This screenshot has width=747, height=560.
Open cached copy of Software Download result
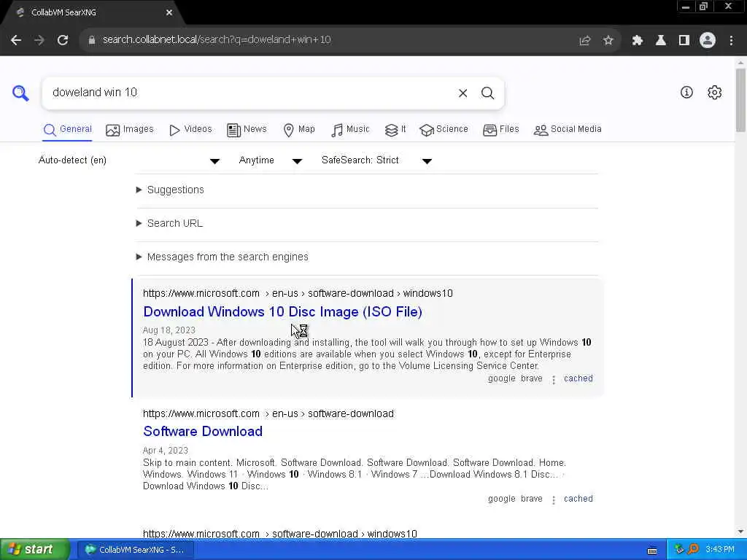point(578,499)
